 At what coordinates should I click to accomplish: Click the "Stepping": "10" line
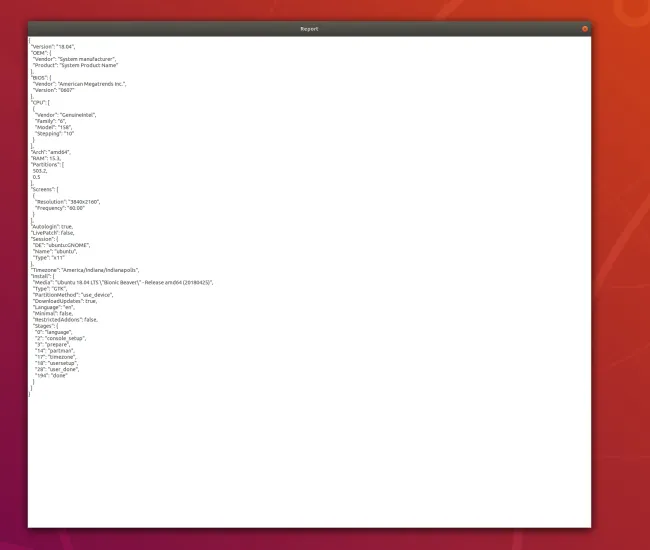point(55,134)
